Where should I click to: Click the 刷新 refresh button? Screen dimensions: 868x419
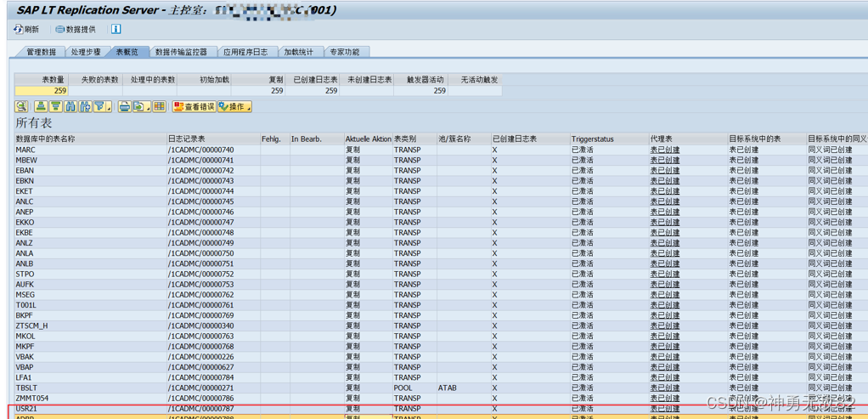26,30
